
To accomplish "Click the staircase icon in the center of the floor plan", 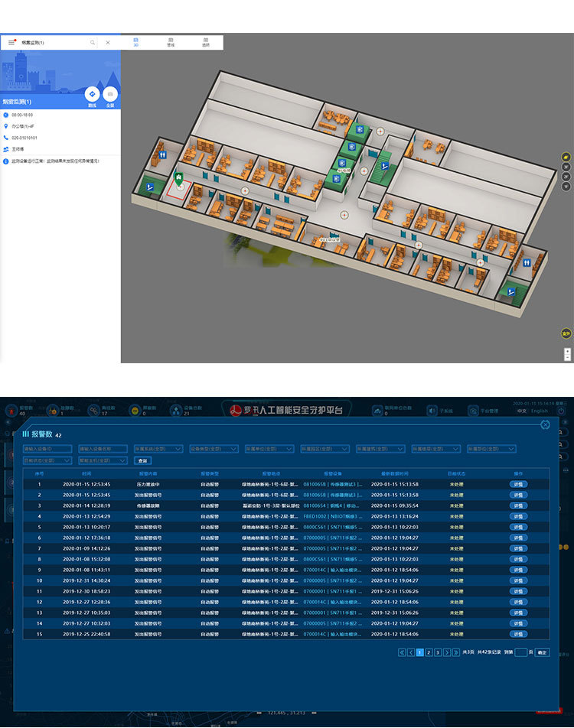I will tap(385, 166).
